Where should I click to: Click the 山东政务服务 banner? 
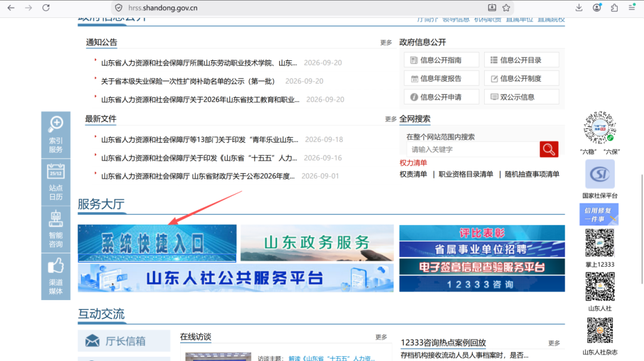[x=317, y=243]
